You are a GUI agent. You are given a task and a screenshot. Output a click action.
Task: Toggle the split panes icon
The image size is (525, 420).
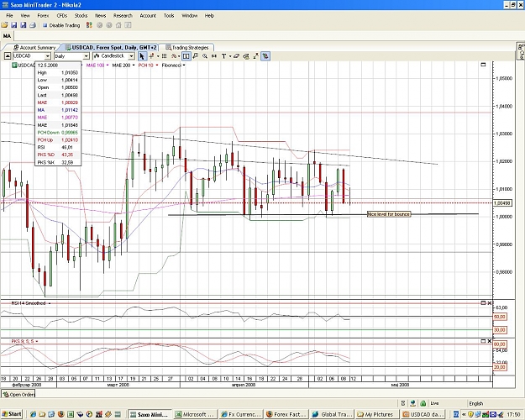coord(186,56)
